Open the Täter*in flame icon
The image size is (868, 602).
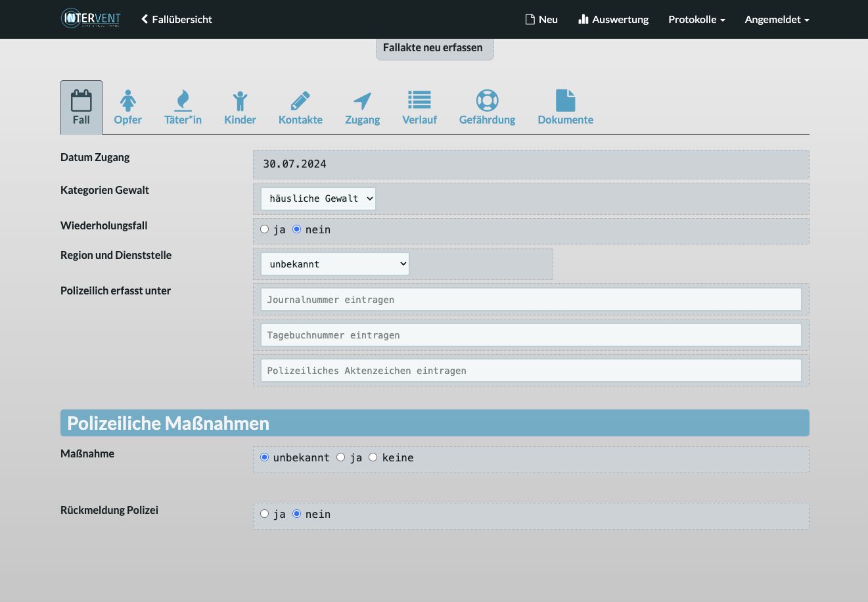(x=183, y=101)
